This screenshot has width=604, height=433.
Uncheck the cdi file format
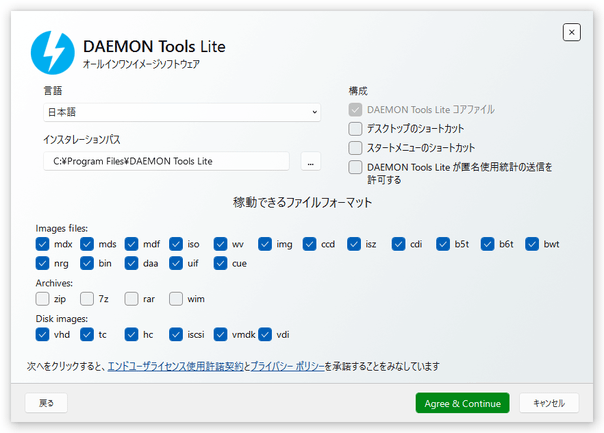pos(398,244)
